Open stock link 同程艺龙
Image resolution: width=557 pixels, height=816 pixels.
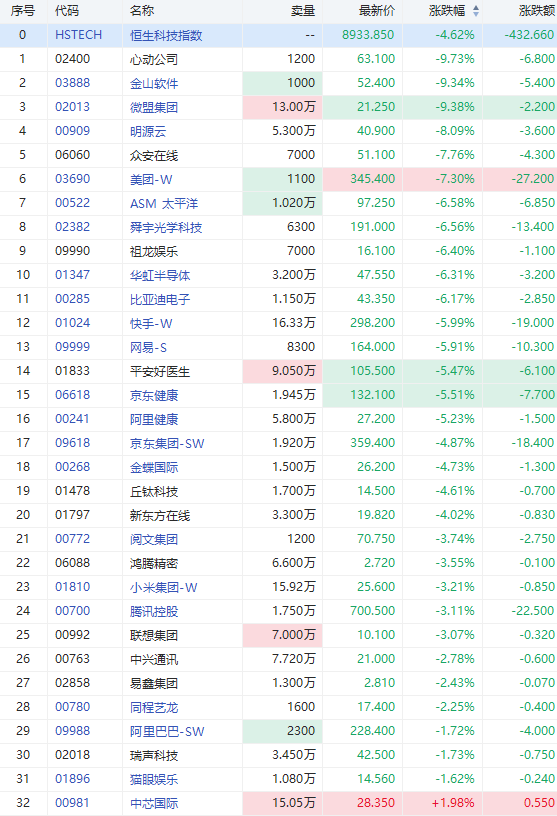tap(154, 707)
